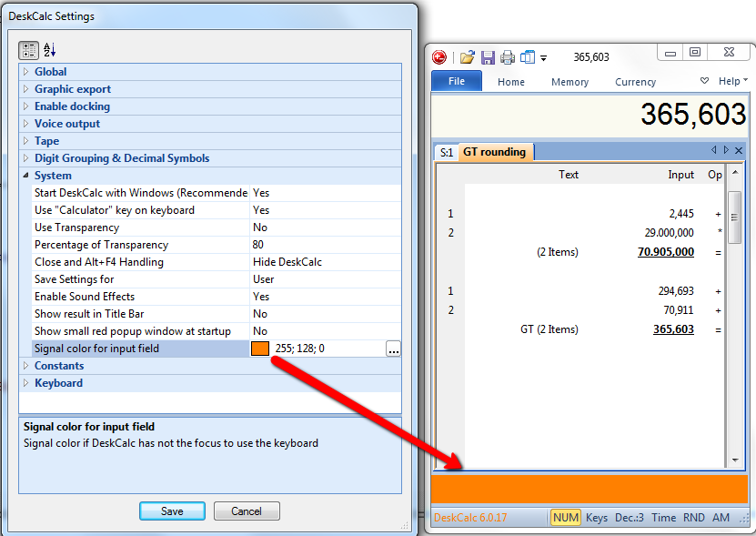
Task: Toggle NUM lock indicator in status bar
Action: tap(566, 518)
